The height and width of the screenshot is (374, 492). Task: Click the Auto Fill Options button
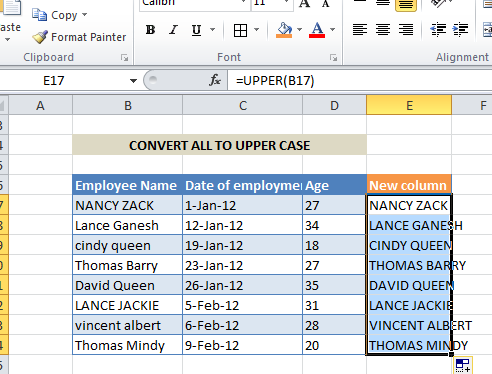(463, 365)
